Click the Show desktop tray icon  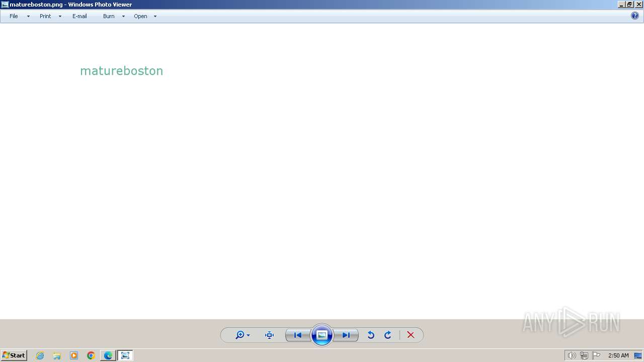pos(638,355)
